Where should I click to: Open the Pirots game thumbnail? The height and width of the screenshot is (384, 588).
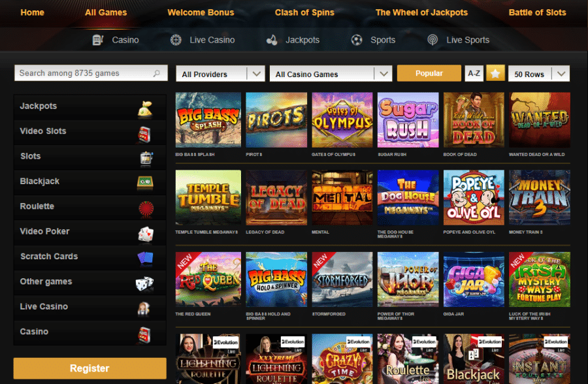[x=276, y=120]
